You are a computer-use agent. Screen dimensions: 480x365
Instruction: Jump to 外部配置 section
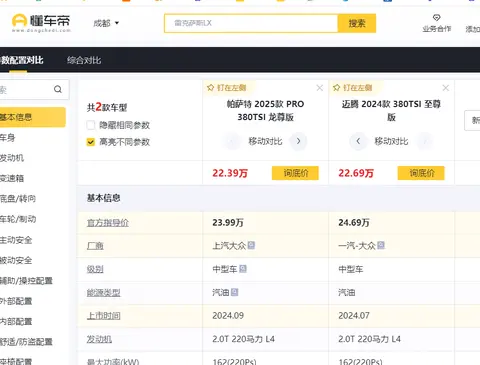pos(16,301)
